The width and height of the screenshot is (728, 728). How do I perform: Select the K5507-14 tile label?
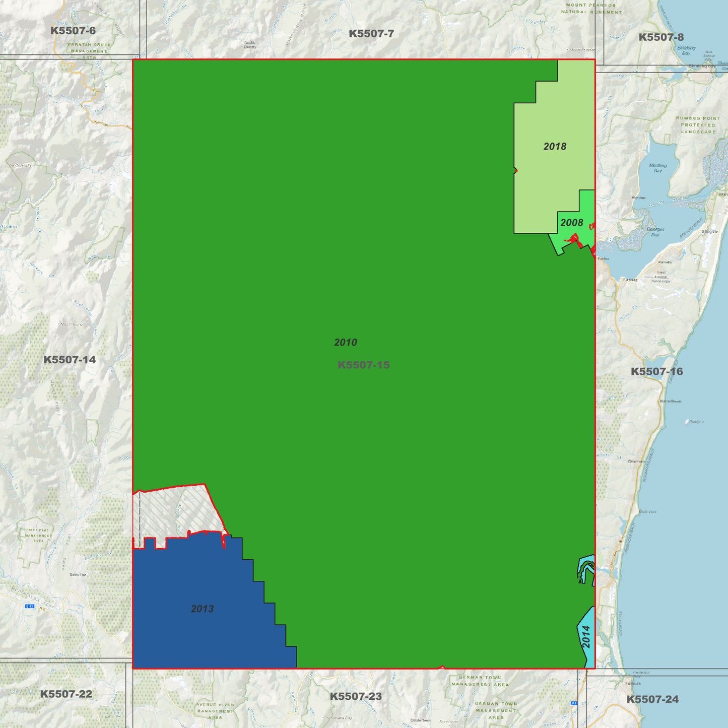[70, 360]
